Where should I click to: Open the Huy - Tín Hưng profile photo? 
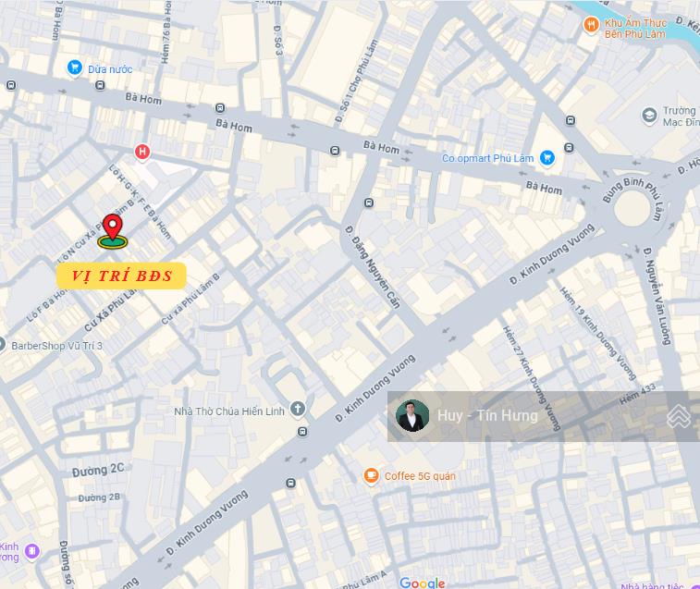click(x=412, y=416)
